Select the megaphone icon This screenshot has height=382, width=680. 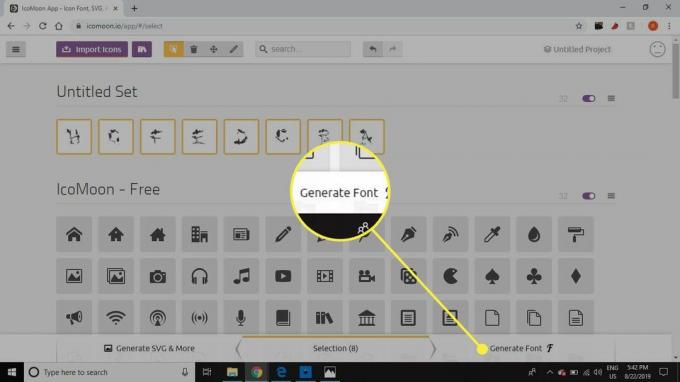click(x=74, y=318)
